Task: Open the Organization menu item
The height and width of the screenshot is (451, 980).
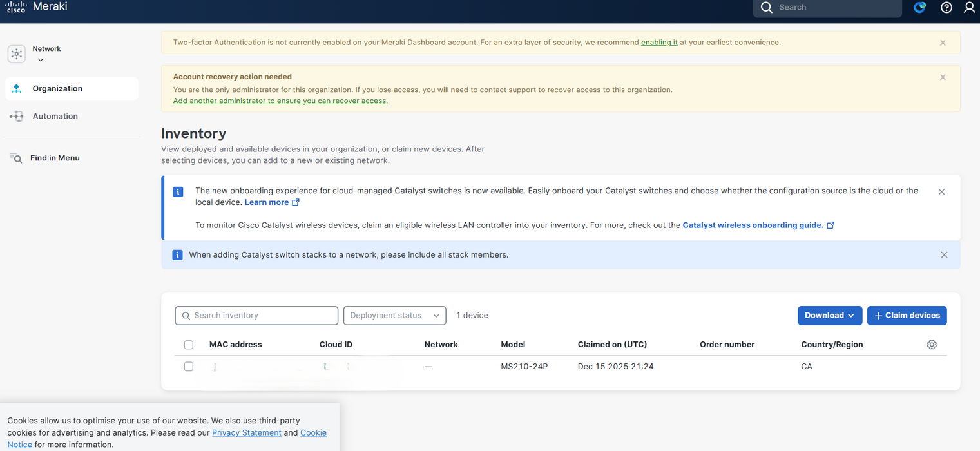Action: (x=57, y=89)
